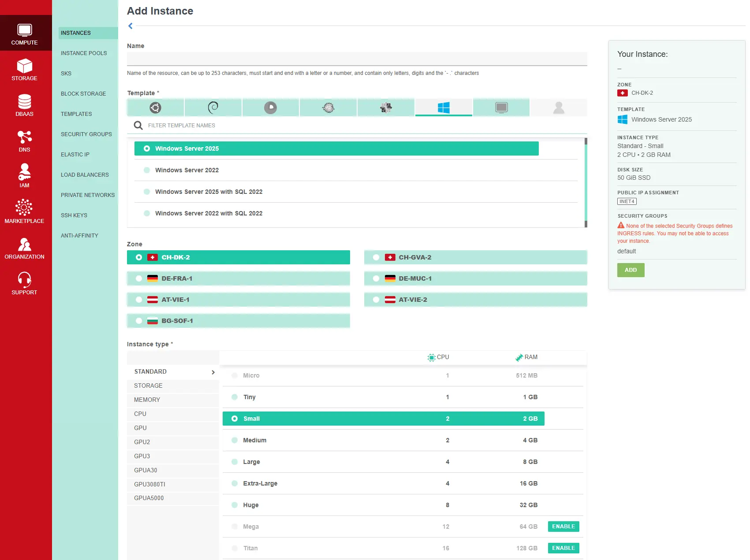750x560 pixels.
Task: Open Elastic IP in the submenu
Action: [75, 155]
